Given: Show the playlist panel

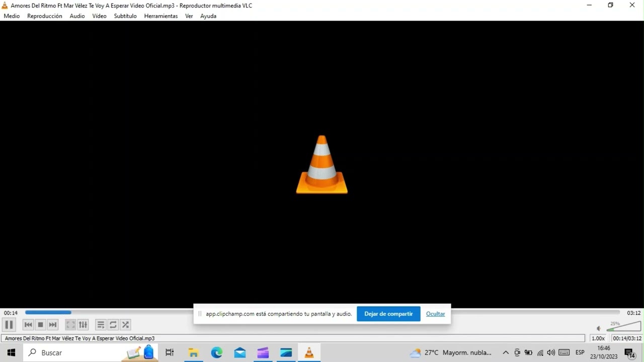Looking at the screenshot, I should pos(101,325).
